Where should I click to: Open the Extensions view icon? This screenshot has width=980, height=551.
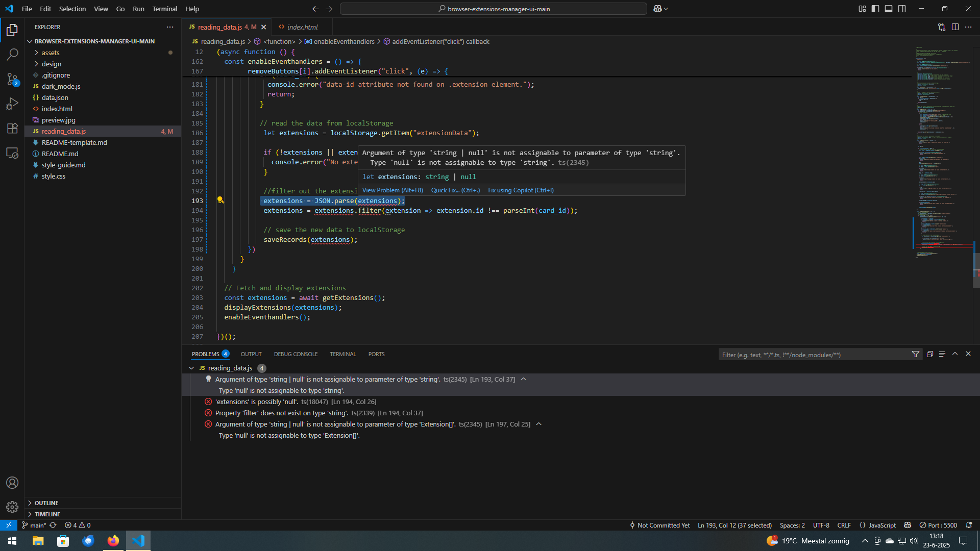tap(12, 128)
